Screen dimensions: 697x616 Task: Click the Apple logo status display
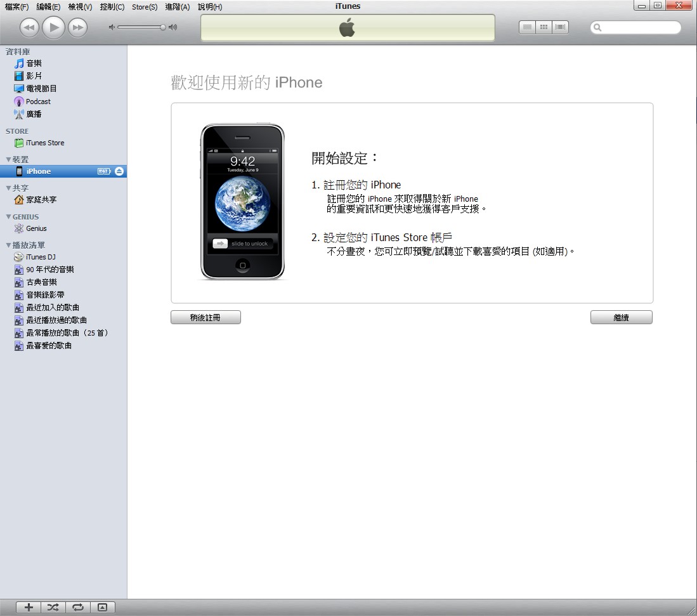(x=348, y=27)
